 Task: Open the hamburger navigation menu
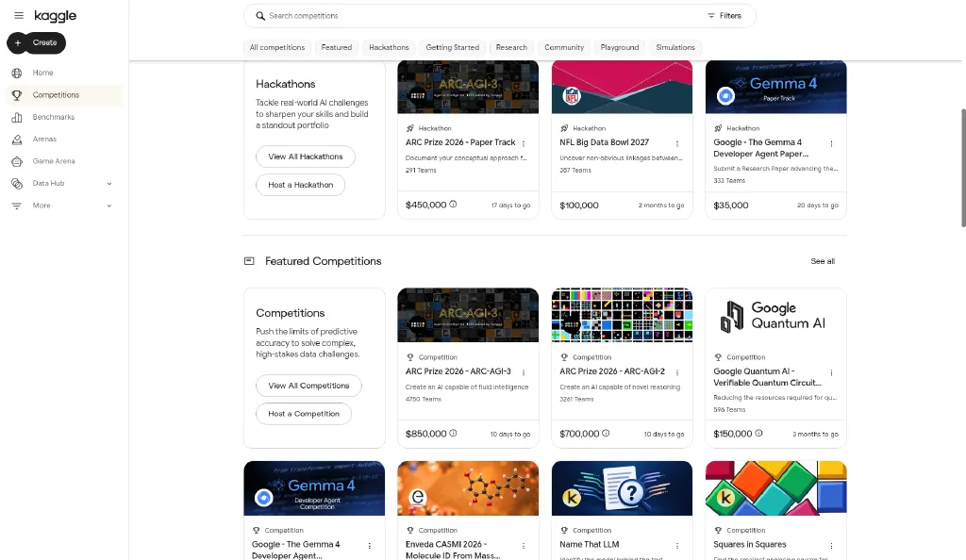(x=19, y=15)
